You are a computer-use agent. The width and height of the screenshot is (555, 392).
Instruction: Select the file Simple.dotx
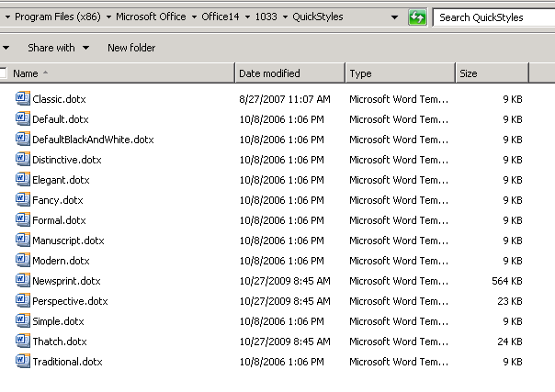click(59, 320)
